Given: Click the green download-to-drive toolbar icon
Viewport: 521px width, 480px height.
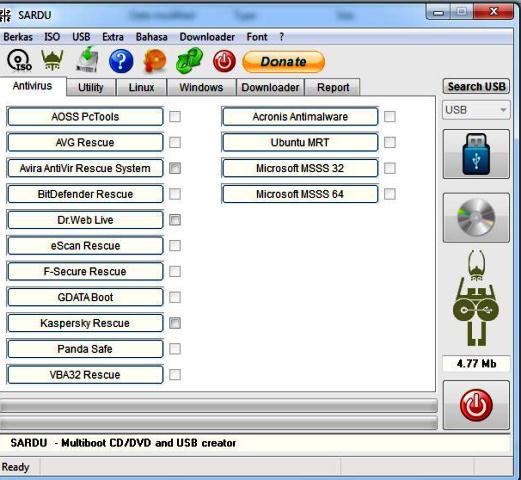Looking at the screenshot, I should pos(87,60).
